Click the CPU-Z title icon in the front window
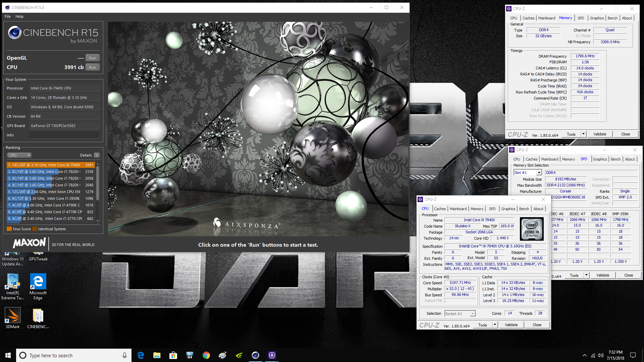 [x=420, y=199]
